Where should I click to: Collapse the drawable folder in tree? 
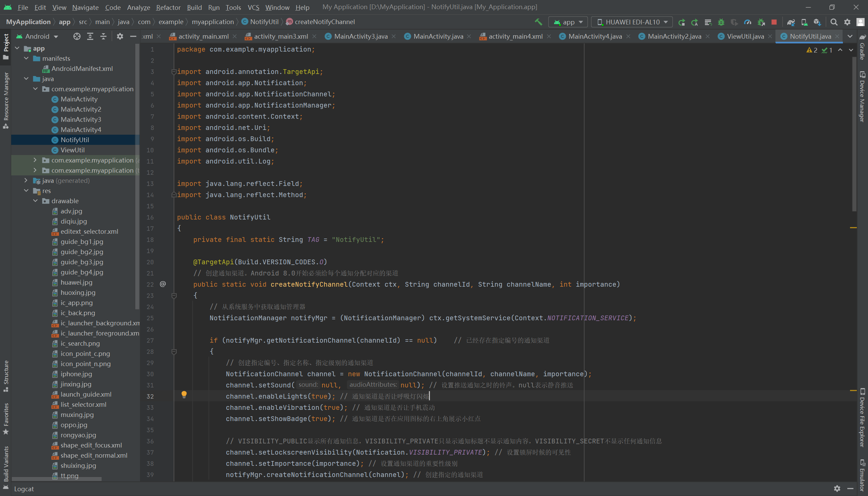(x=35, y=201)
